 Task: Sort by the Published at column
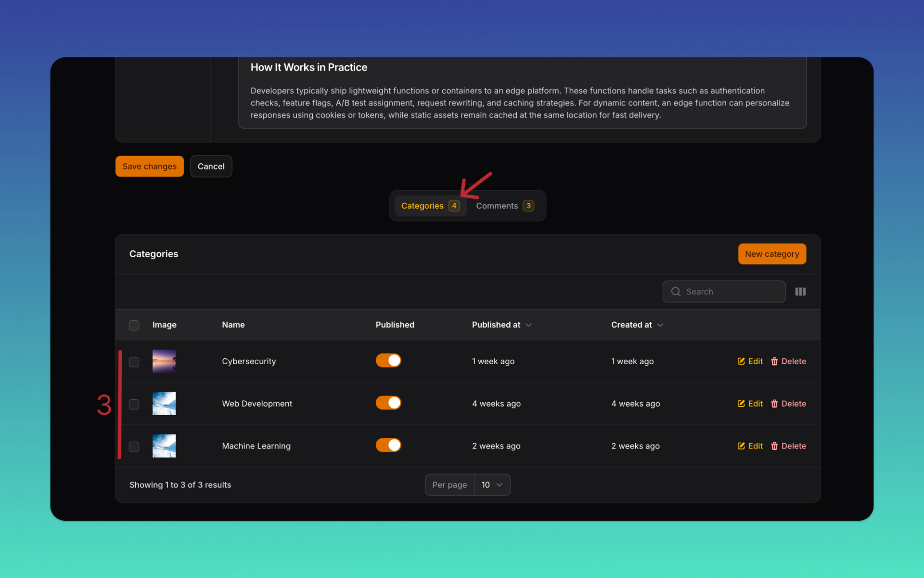(501, 325)
